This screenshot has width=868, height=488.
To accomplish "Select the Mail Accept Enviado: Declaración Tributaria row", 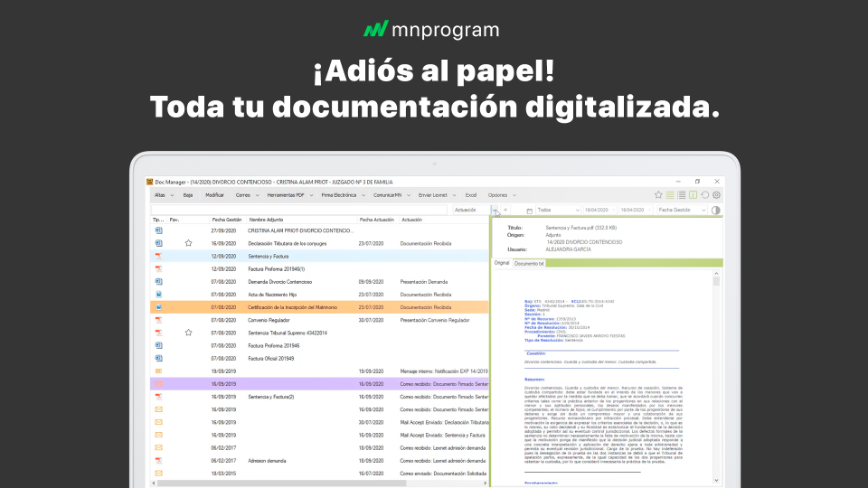I will coord(319,422).
